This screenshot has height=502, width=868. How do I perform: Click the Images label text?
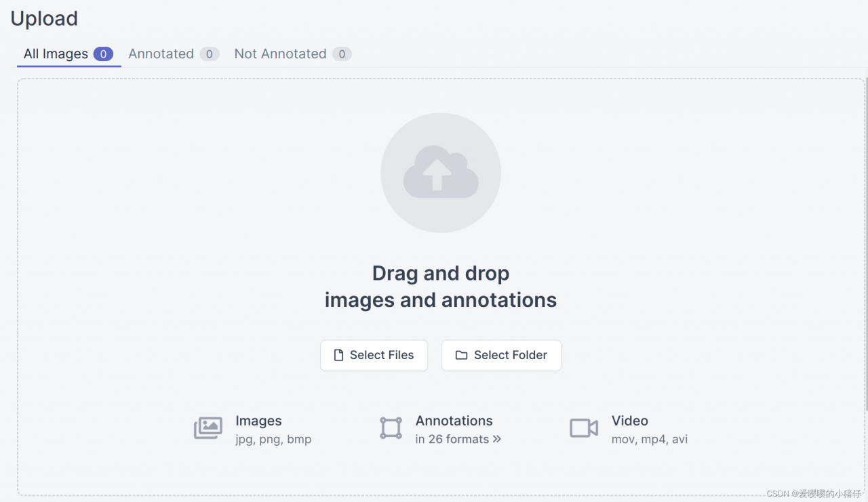point(258,421)
